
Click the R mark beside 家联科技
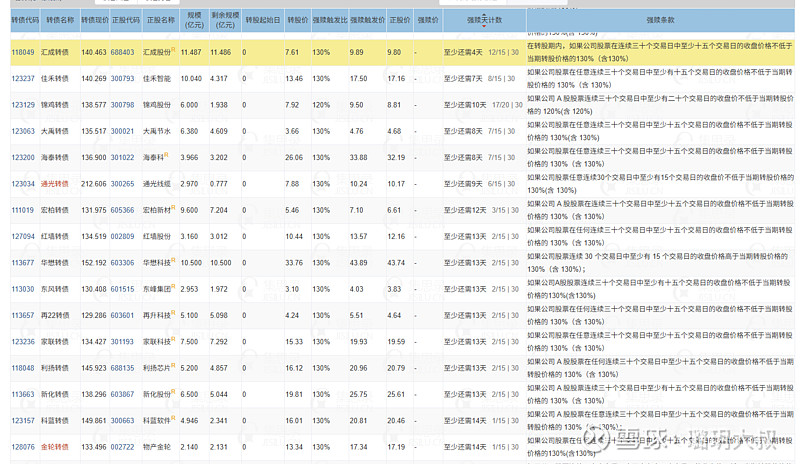[x=173, y=339]
